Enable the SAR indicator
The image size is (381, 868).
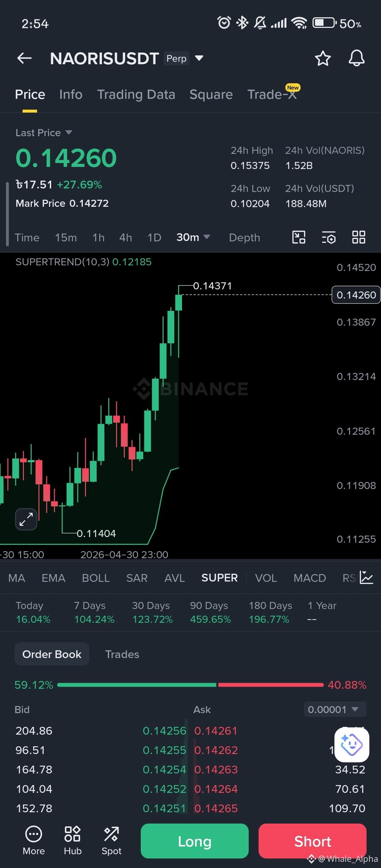[x=137, y=578]
